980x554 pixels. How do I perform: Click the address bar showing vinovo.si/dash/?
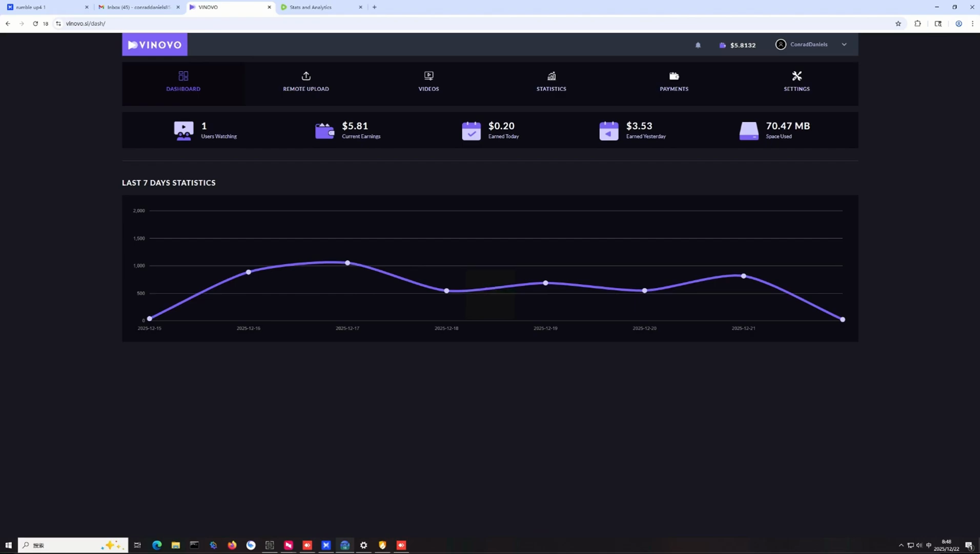[477, 24]
